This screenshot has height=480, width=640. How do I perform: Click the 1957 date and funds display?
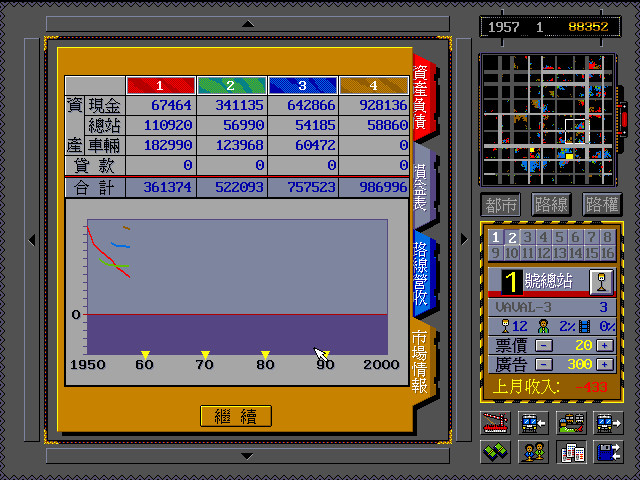550,27
